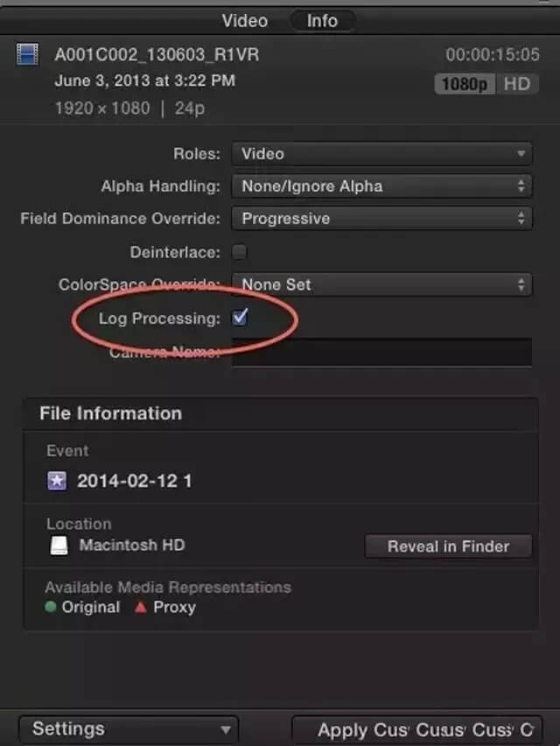
Task: Click the Apply Custom button
Action: [417, 728]
